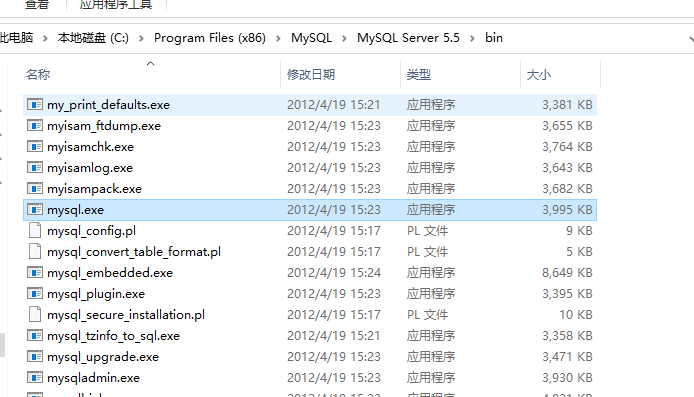Click the mysql.exe application icon

pyautogui.click(x=35, y=210)
